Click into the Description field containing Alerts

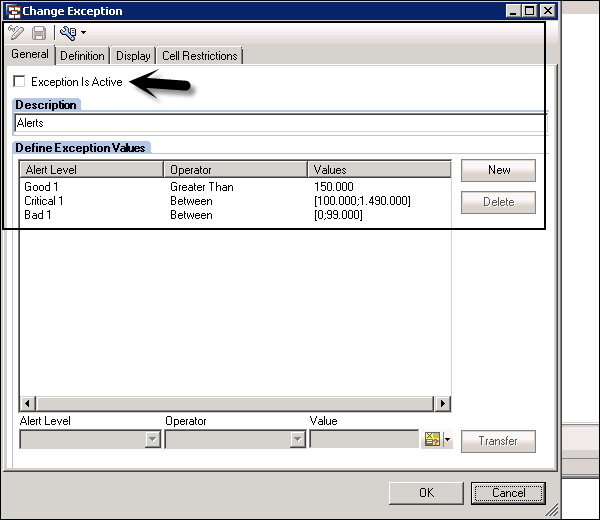click(x=280, y=124)
